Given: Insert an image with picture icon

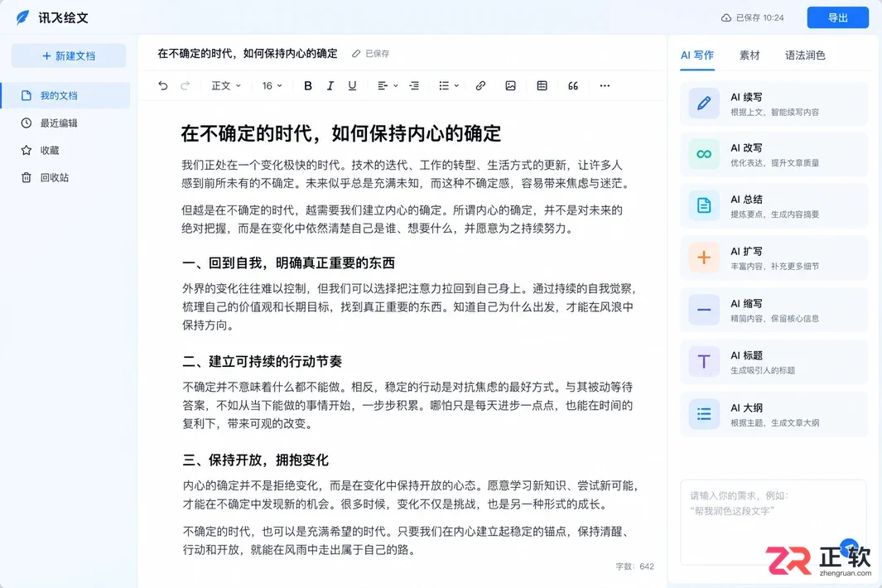Looking at the screenshot, I should point(511,85).
